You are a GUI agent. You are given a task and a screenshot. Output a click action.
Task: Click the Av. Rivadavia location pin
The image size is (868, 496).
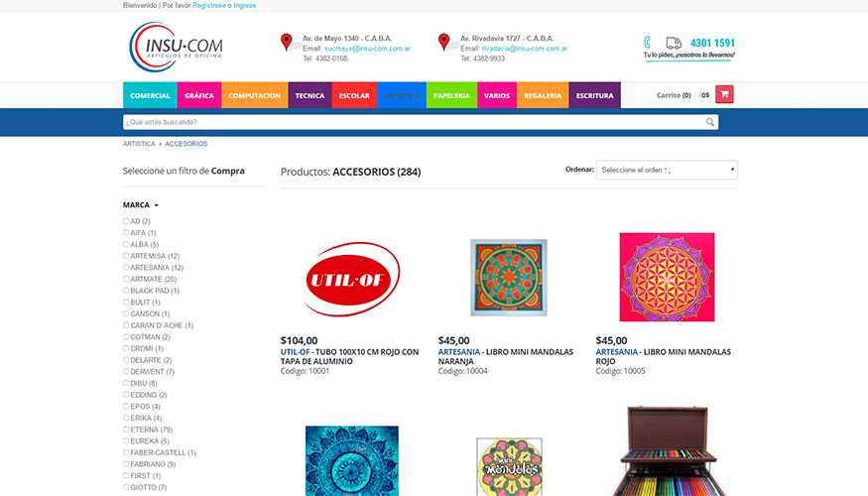[444, 42]
